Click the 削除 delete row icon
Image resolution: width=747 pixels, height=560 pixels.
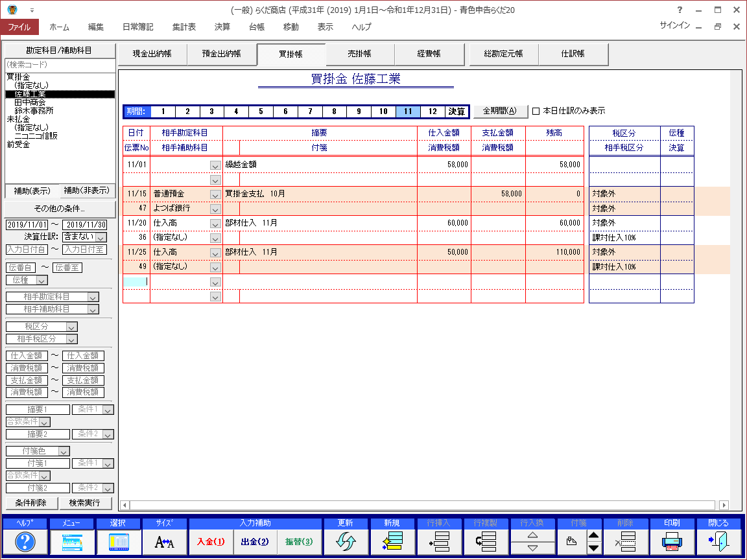(x=624, y=542)
